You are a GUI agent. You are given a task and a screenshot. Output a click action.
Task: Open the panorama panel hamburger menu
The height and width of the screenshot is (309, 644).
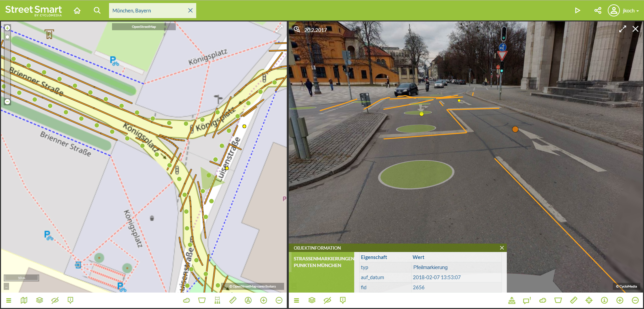coord(296,300)
